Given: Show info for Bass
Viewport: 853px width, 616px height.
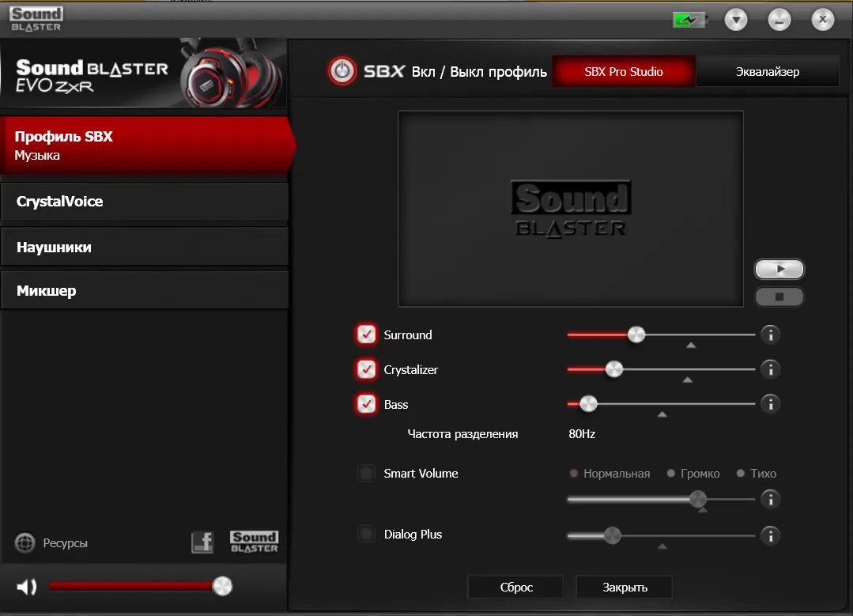Looking at the screenshot, I should pos(770,404).
